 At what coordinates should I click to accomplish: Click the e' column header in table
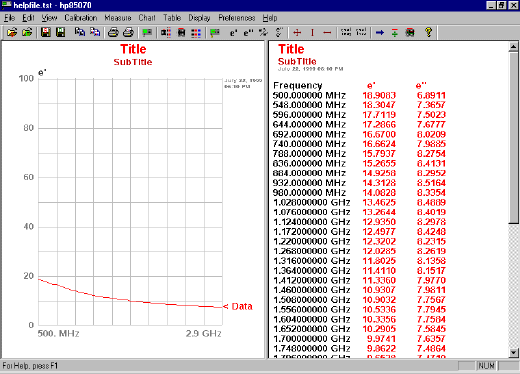point(371,85)
